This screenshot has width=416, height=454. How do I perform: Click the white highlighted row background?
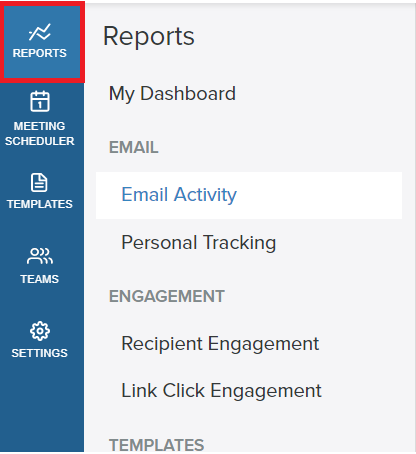pos(249,195)
